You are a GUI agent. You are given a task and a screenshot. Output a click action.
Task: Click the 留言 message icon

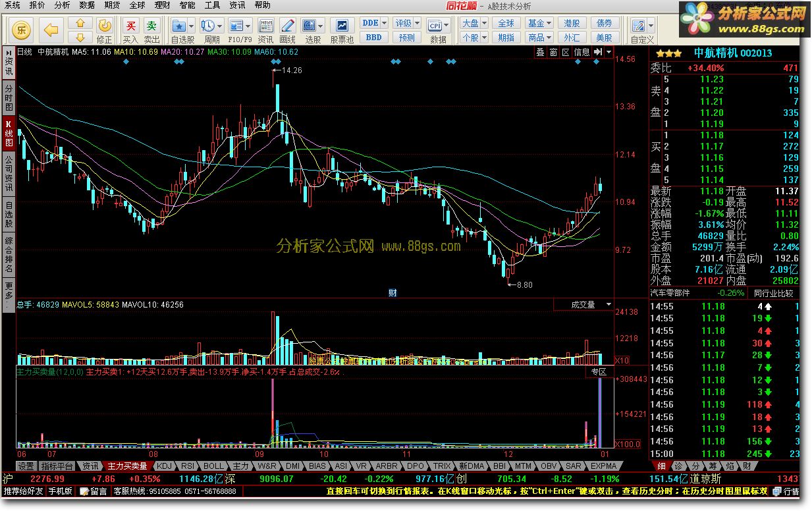[x=94, y=491]
